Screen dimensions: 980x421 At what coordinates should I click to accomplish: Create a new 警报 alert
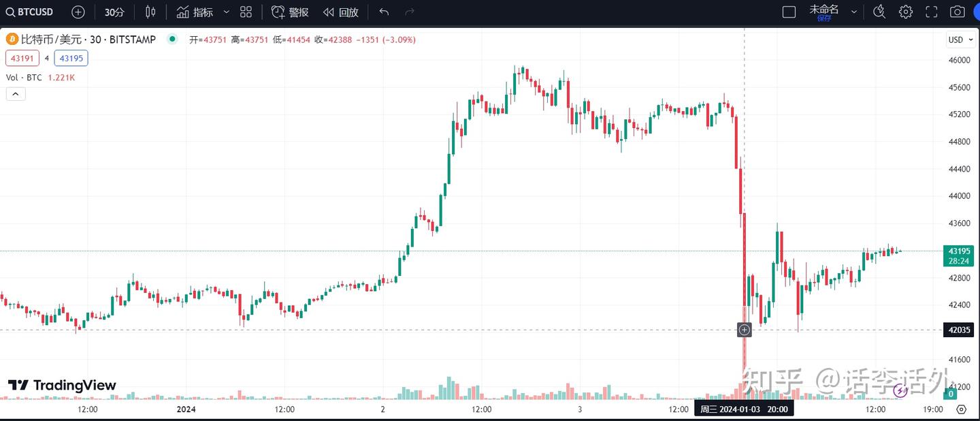pos(290,12)
